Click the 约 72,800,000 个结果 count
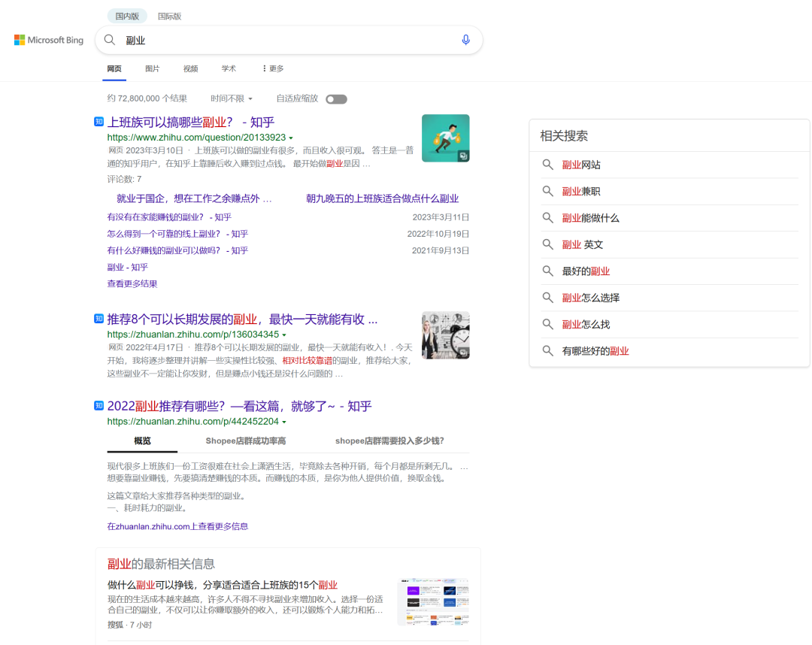This screenshot has height=645, width=812. tap(147, 98)
